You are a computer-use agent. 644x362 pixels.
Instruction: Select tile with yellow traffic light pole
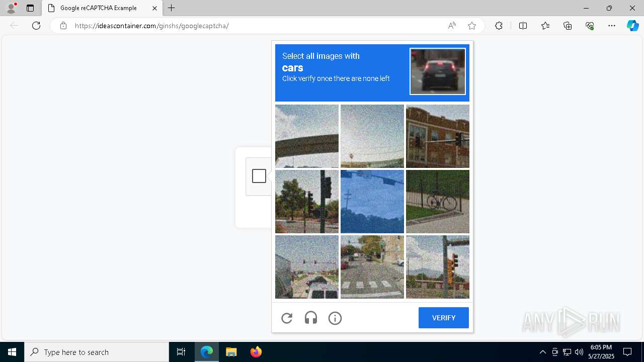click(x=438, y=267)
